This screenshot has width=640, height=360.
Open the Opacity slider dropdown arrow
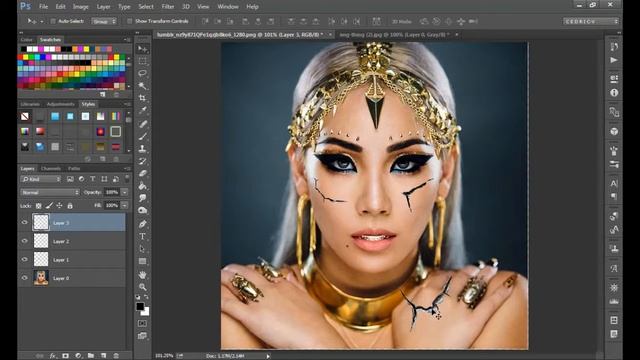[124, 192]
